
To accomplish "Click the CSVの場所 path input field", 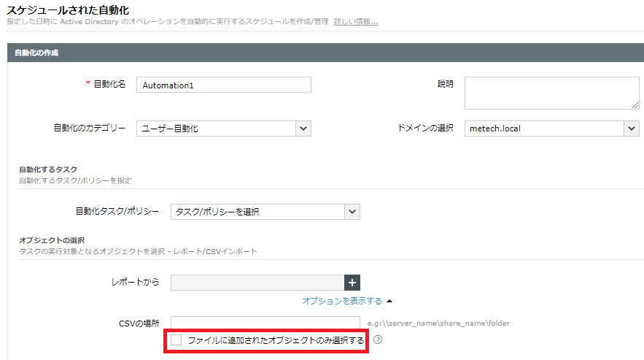I will 265,322.
